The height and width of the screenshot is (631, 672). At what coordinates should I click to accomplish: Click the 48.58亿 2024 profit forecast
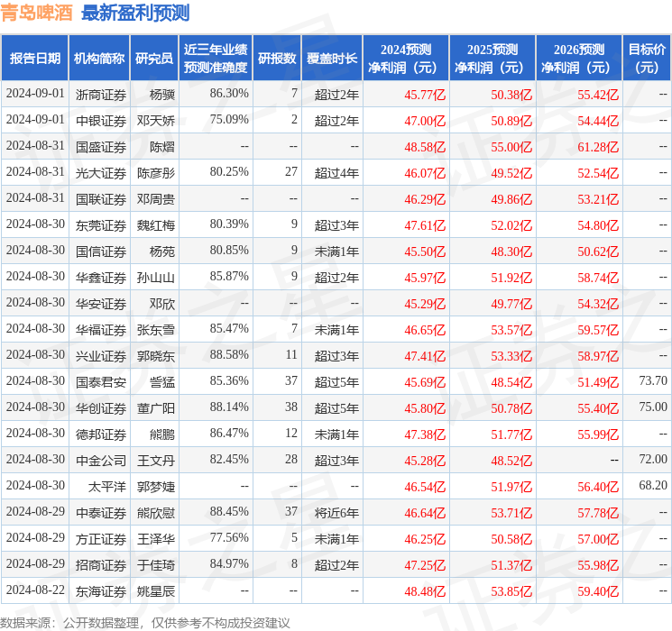[x=425, y=147]
